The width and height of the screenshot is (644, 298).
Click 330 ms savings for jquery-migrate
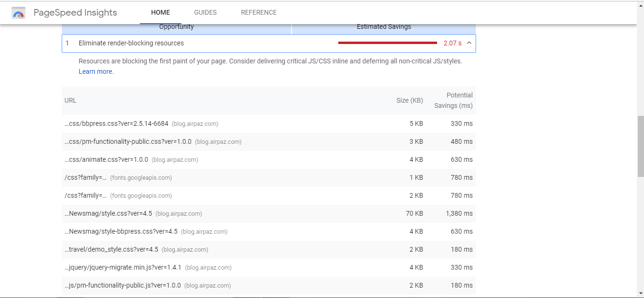coord(462,267)
